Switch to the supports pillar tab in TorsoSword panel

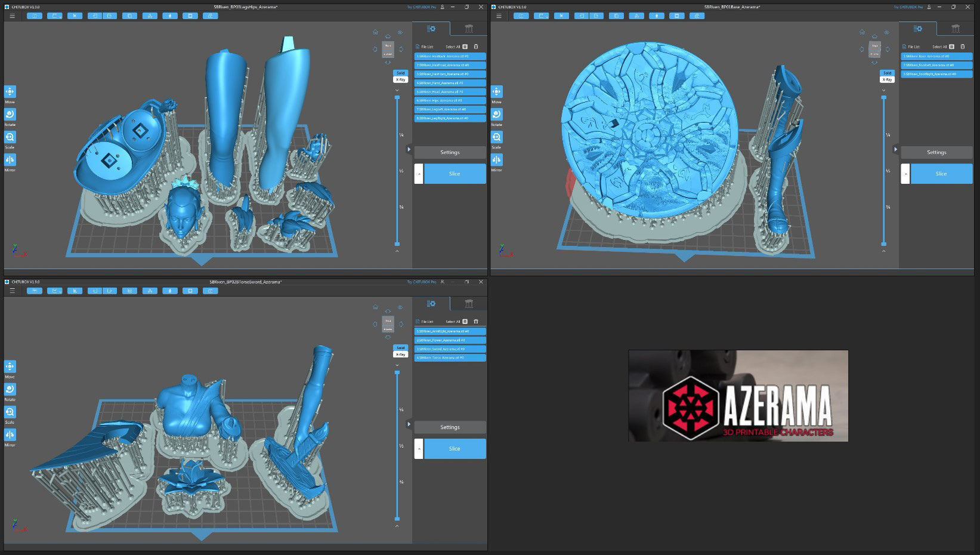(469, 304)
